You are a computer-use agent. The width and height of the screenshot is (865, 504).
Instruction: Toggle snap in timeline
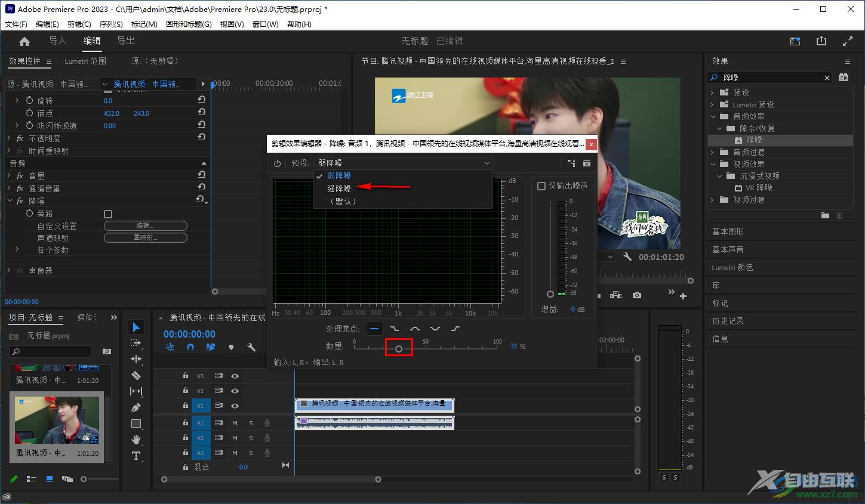190,347
